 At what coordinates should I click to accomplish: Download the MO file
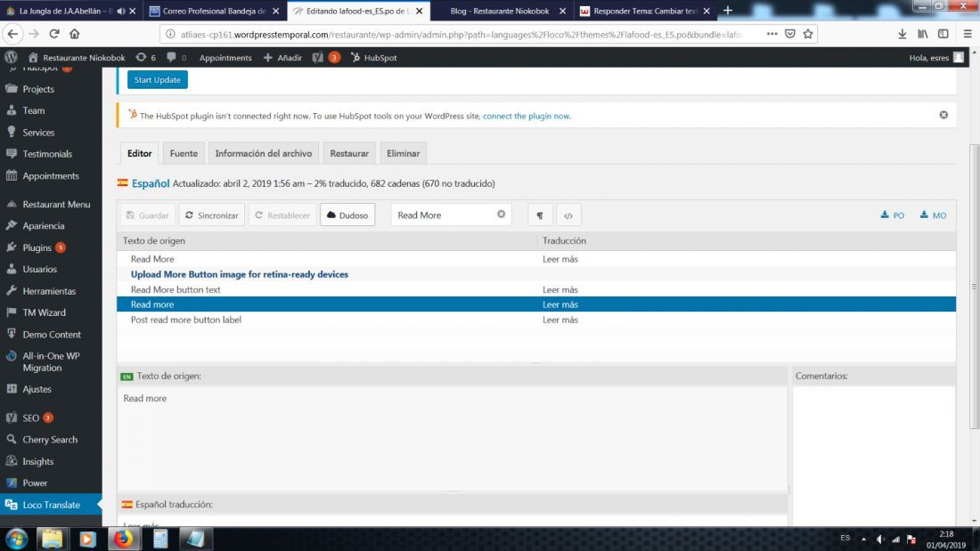933,215
